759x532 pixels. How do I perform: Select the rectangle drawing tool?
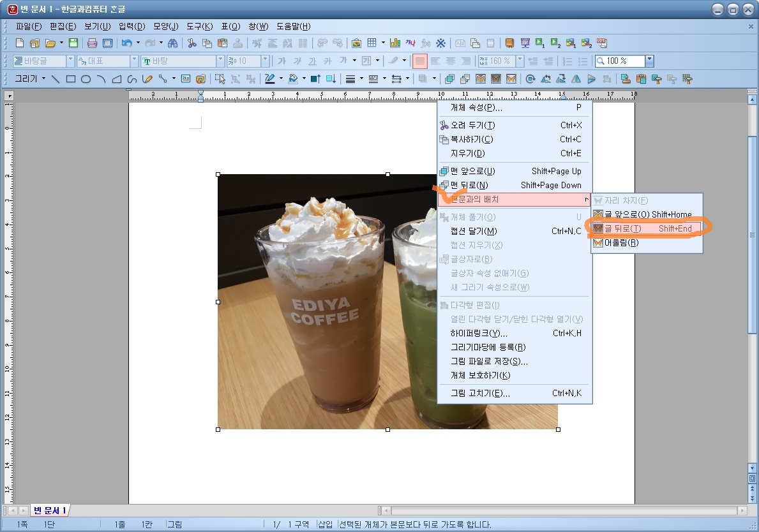click(71, 79)
